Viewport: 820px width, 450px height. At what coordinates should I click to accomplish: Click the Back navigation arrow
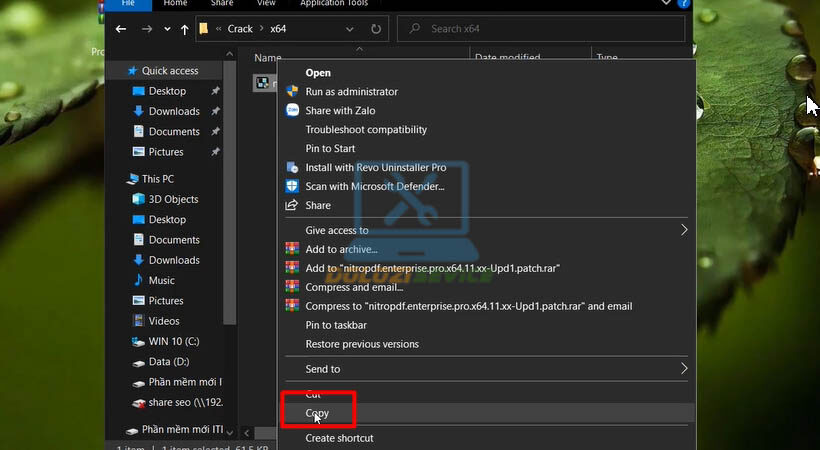pos(121,29)
